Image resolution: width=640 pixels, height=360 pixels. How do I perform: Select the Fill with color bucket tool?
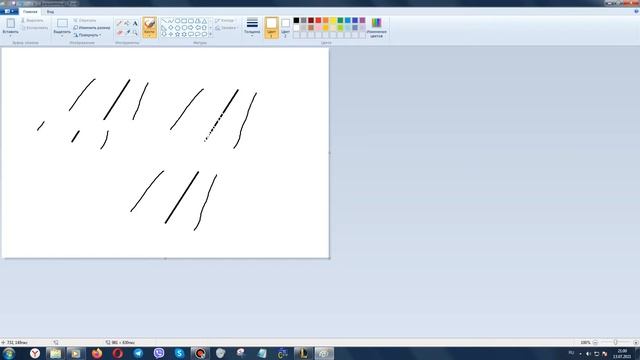coord(127,23)
